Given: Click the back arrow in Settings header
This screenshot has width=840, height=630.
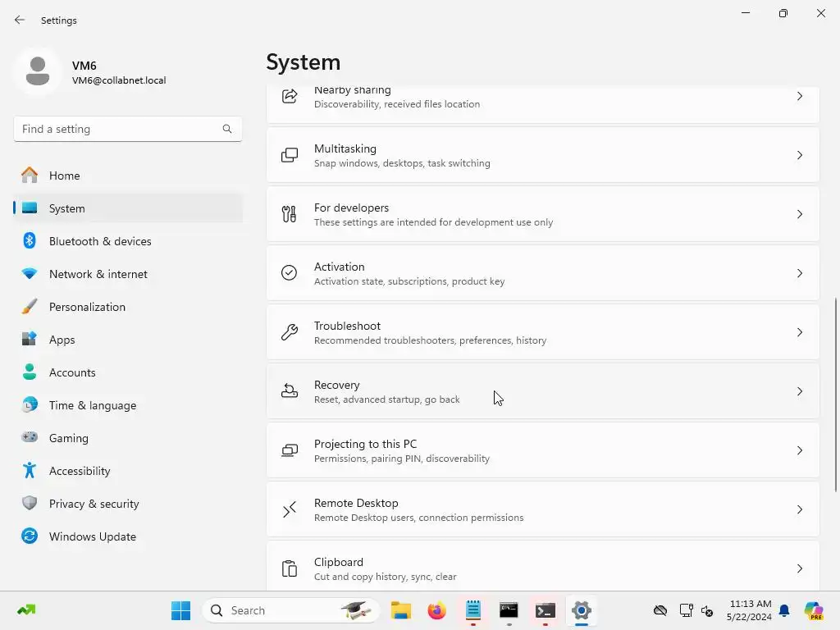Looking at the screenshot, I should [x=20, y=20].
